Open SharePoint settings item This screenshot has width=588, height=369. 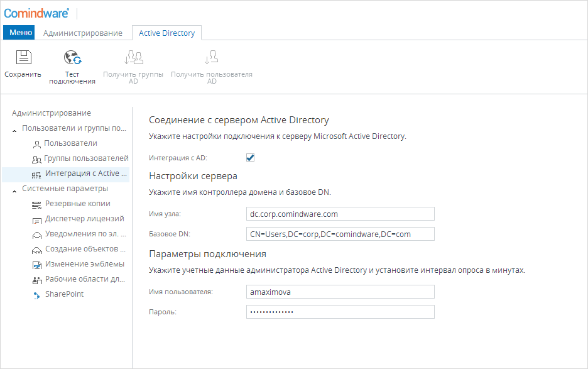65,294
